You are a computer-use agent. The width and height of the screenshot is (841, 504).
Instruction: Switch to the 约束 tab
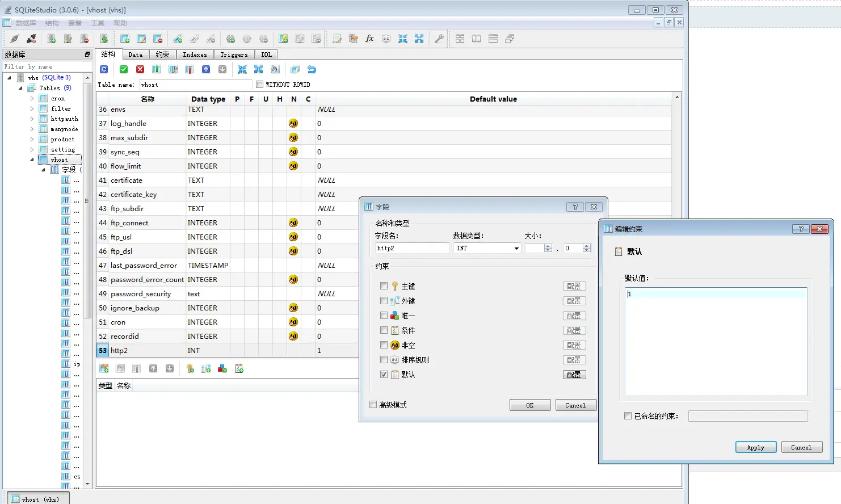[x=162, y=54]
